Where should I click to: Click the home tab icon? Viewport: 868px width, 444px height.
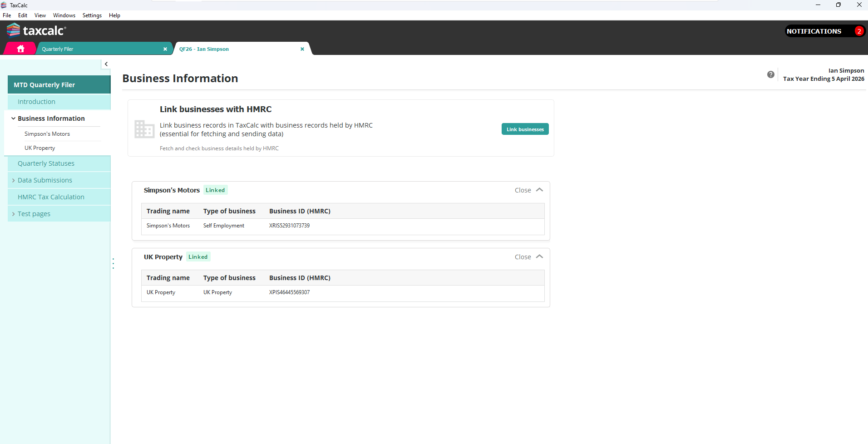point(20,49)
